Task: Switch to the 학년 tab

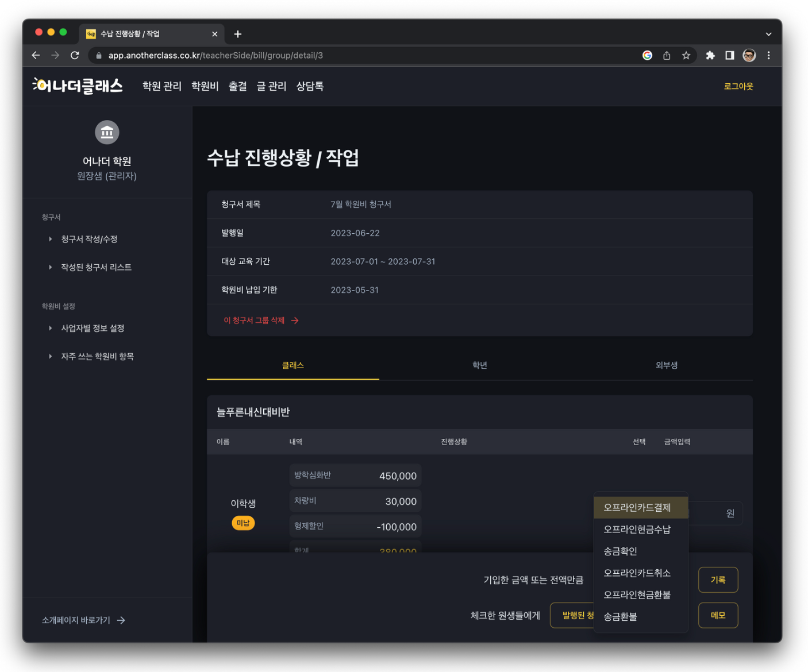Action: [479, 365]
